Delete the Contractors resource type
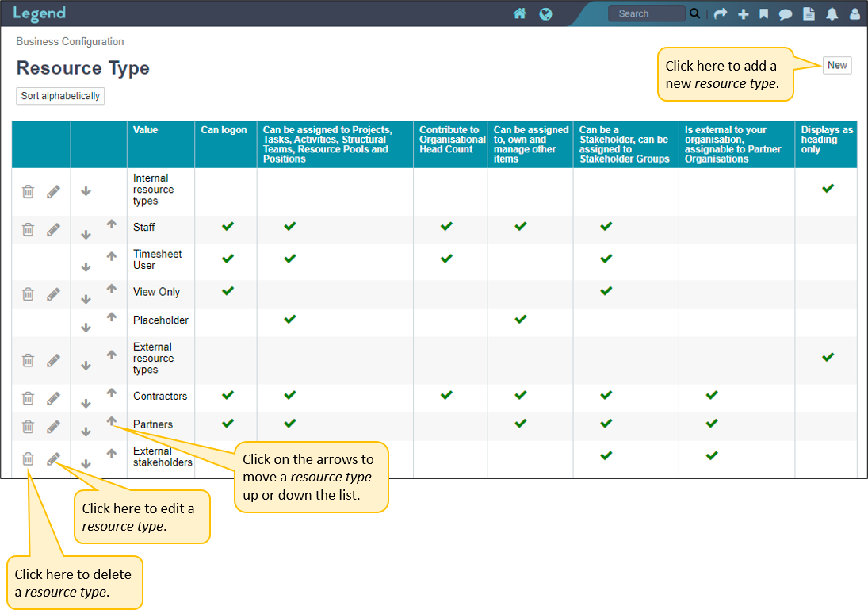The width and height of the screenshot is (868, 610). (x=29, y=398)
